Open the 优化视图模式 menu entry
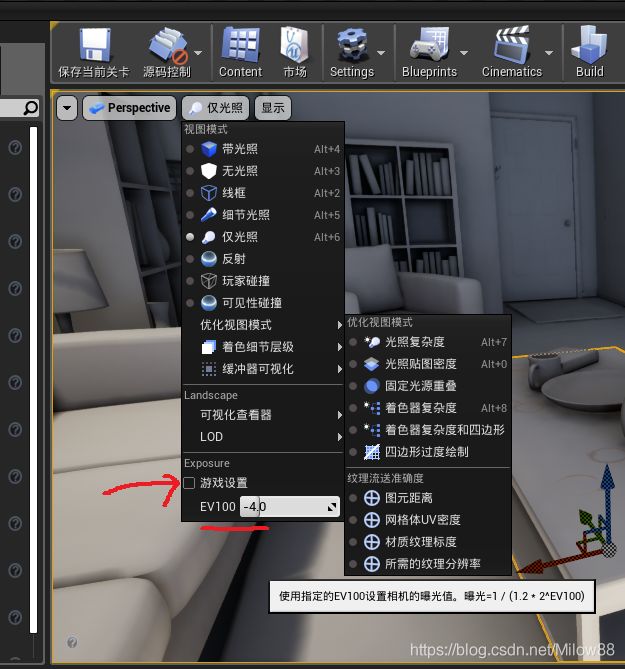 click(263, 325)
